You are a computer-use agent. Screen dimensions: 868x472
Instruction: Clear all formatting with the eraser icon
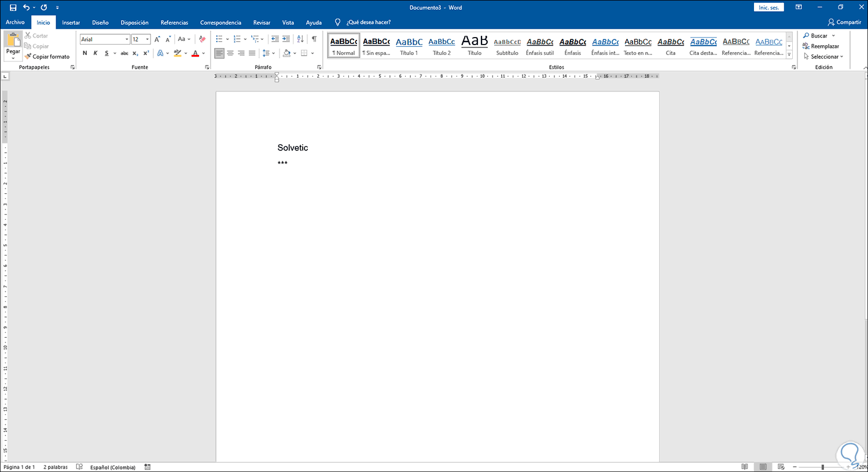[x=202, y=39]
